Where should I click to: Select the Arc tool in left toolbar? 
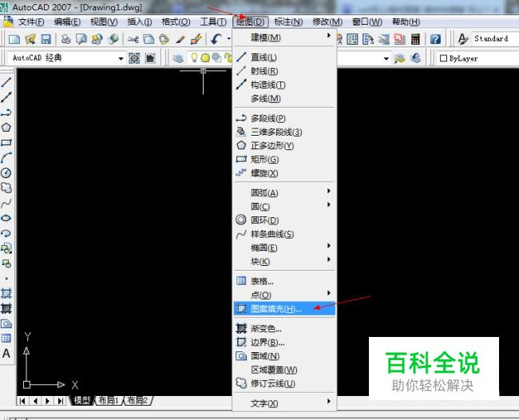[6, 158]
